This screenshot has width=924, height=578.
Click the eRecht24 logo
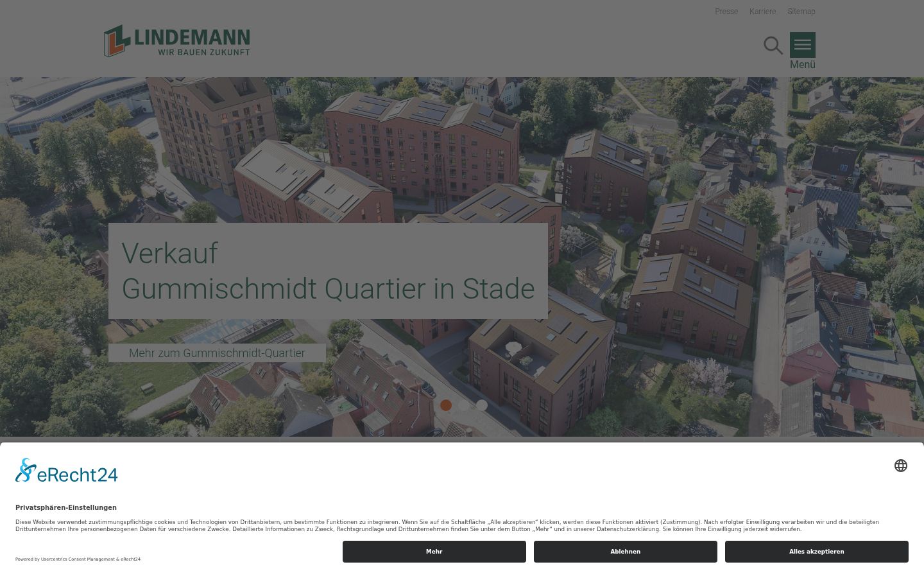point(67,471)
